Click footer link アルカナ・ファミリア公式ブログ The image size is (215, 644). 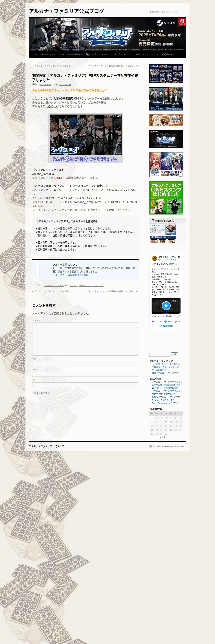(x=46, y=446)
